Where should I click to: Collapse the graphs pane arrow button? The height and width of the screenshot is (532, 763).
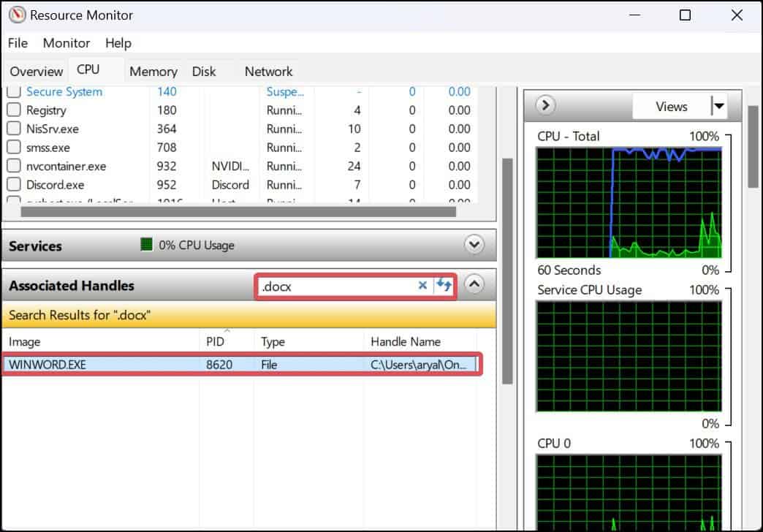click(x=545, y=105)
